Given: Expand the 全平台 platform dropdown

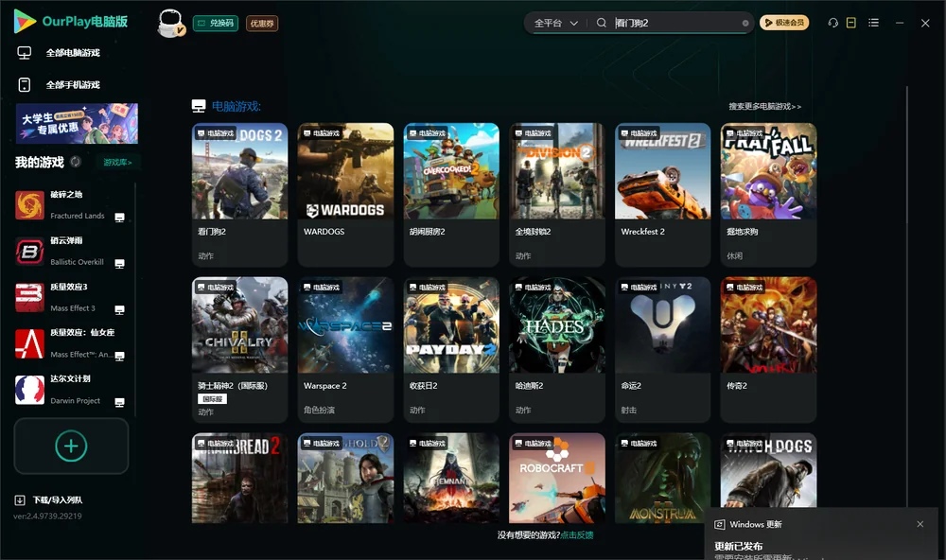Looking at the screenshot, I should 555,23.
